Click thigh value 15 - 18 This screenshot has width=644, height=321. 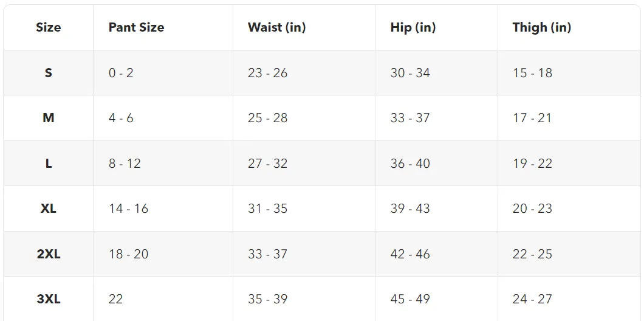click(x=532, y=73)
